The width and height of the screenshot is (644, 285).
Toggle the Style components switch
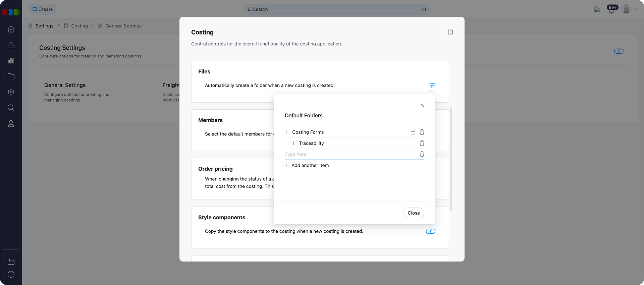[430, 231]
